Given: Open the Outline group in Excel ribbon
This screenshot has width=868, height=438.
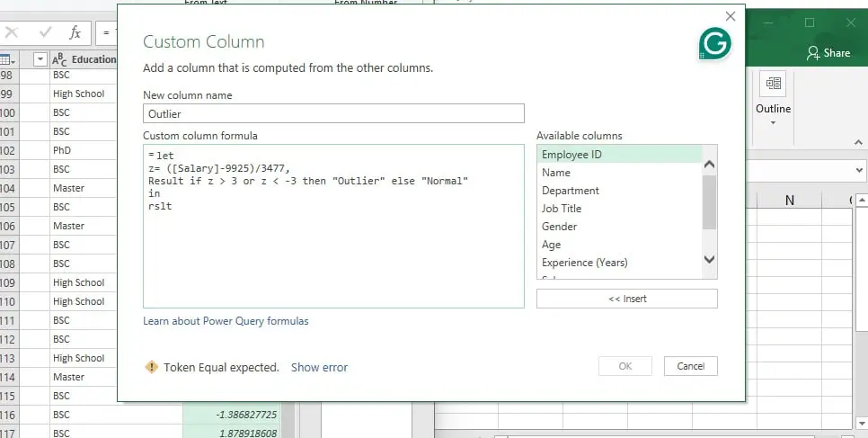Looking at the screenshot, I should pos(774,99).
